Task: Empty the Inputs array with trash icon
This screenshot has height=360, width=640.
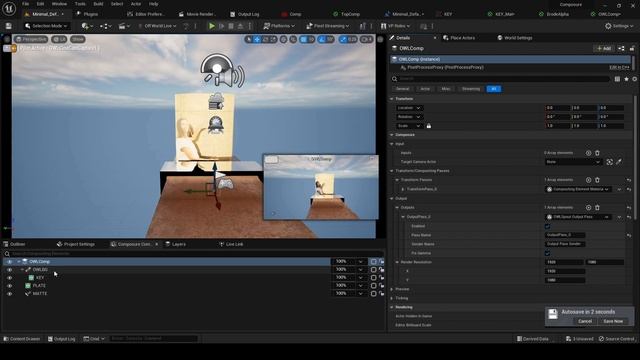Action: [x=597, y=153]
